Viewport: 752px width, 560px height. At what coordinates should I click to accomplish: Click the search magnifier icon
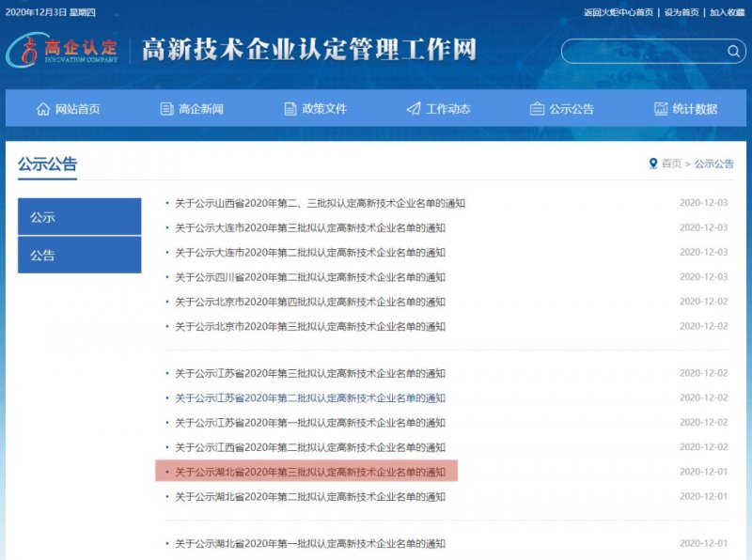(733, 51)
